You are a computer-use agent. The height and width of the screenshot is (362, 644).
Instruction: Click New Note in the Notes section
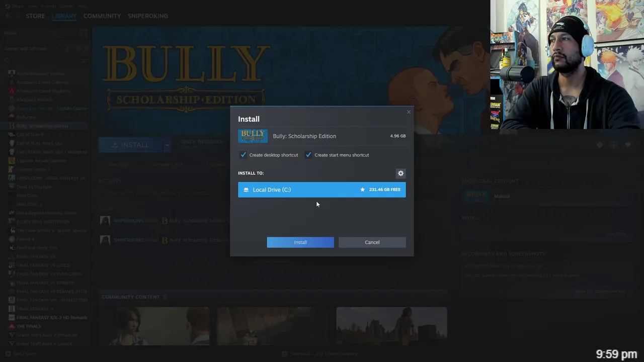tap(616, 234)
